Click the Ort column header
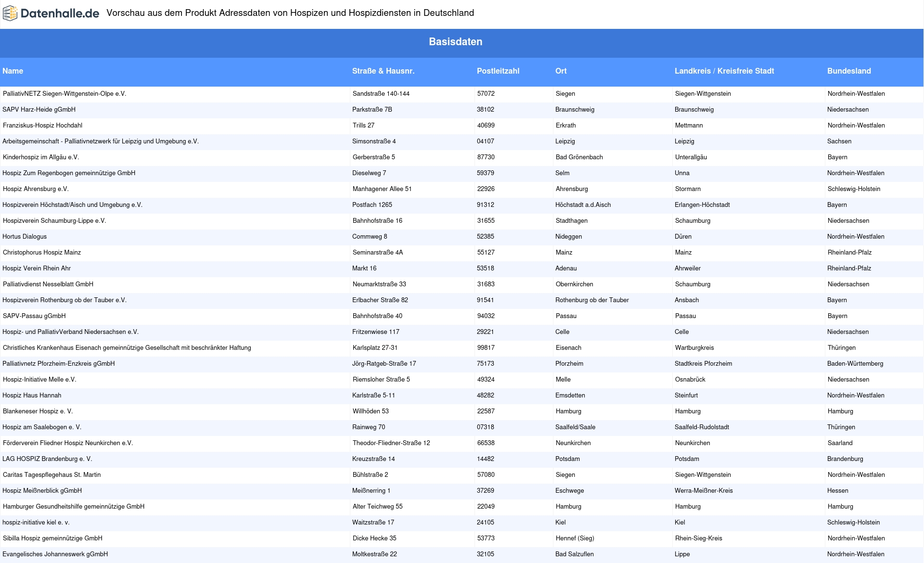Viewport: 924px width, 563px height. [561, 71]
